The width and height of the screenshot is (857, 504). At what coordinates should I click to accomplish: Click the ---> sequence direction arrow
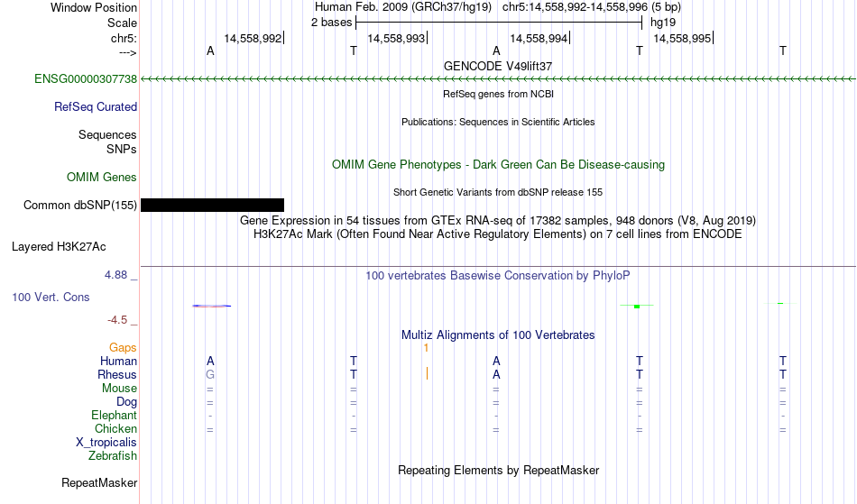click(128, 53)
